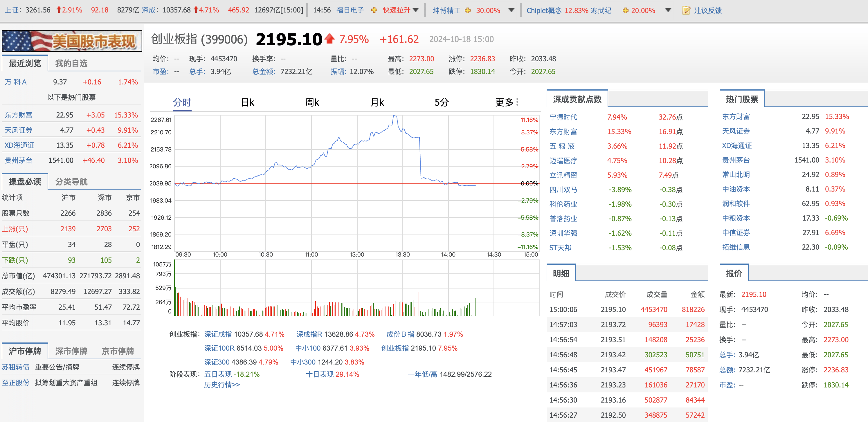Click the 寒武纪 ticker link
The width and height of the screenshot is (868, 422).
point(601,10)
